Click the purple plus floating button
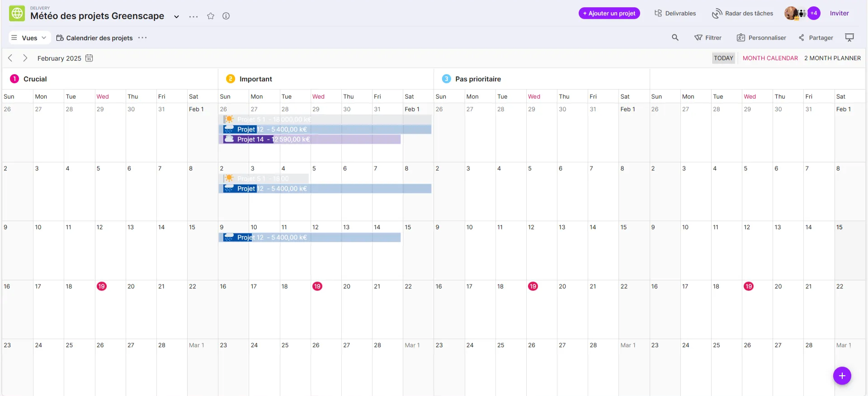 click(x=842, y=376)
